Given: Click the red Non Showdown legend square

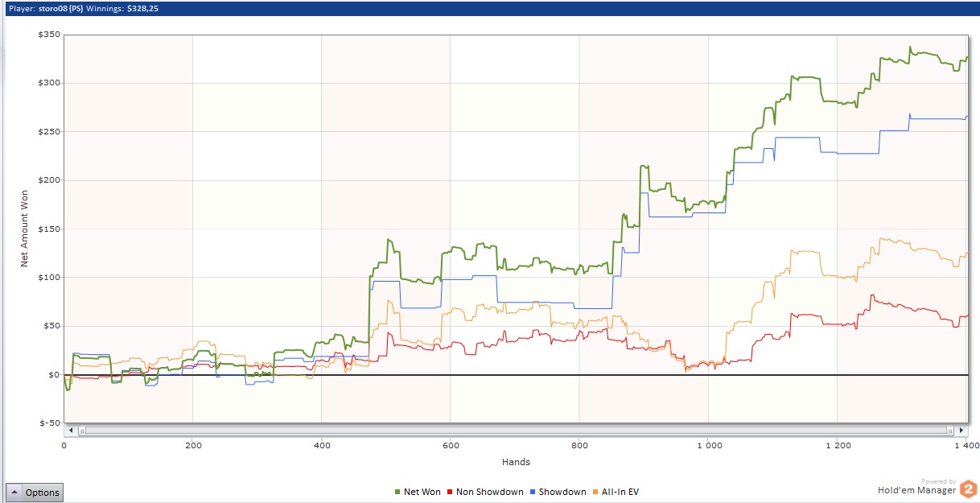Looking at the screenshot, I should point(449,492).
